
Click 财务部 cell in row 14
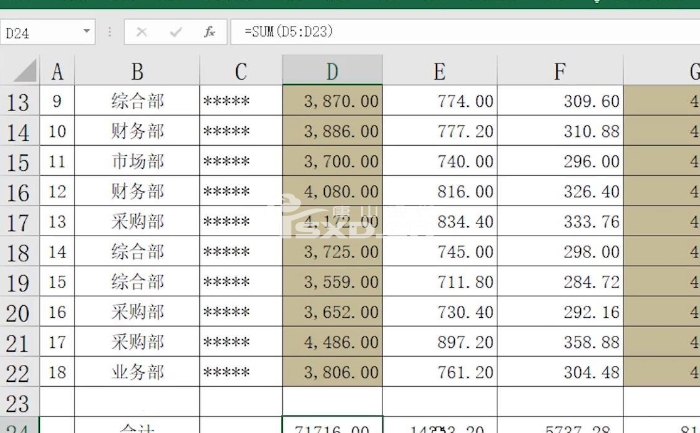point(137,131)
